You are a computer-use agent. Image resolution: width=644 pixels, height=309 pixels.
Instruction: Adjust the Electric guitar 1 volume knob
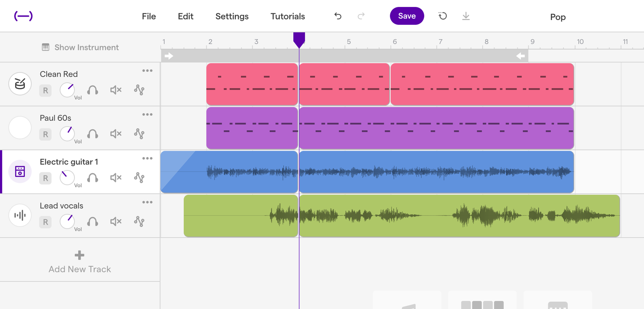(67, 178)
